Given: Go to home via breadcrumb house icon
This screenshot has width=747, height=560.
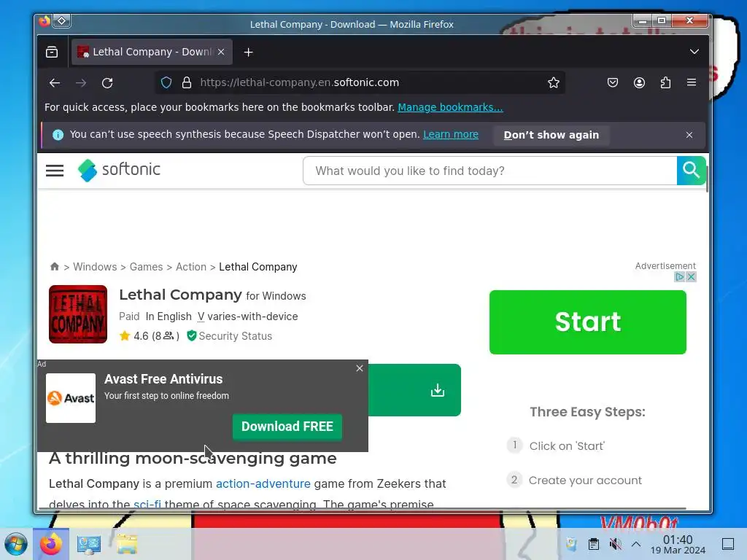Looking at the screenshot, I should coord(55,267).
